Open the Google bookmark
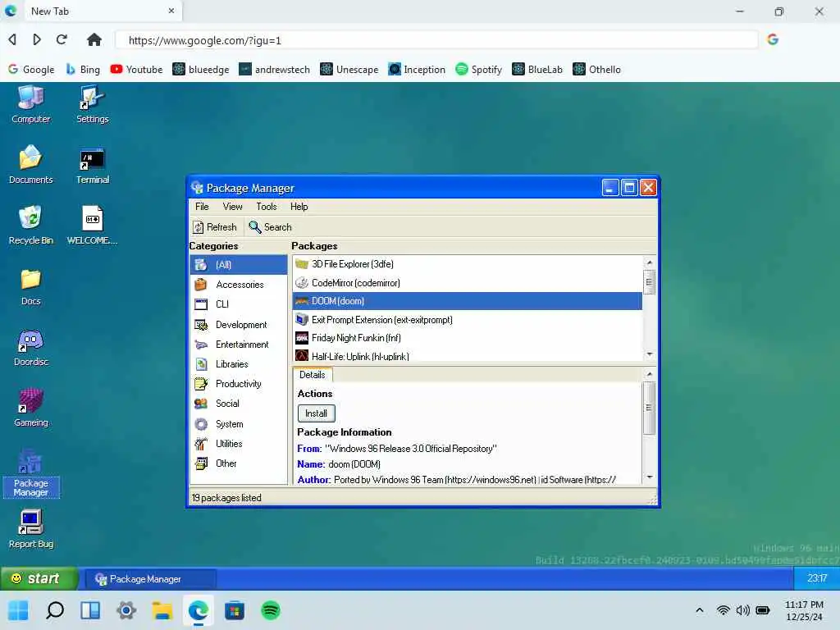Viewport: 840px width, 630px height. point(31,70)
